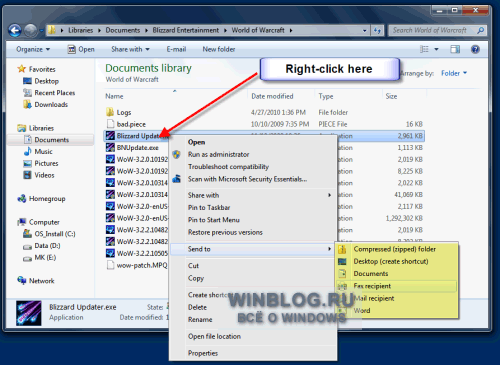Click the Homegroup icon
Viewport: 500px width, 365px height.
[x=22, y=198]
